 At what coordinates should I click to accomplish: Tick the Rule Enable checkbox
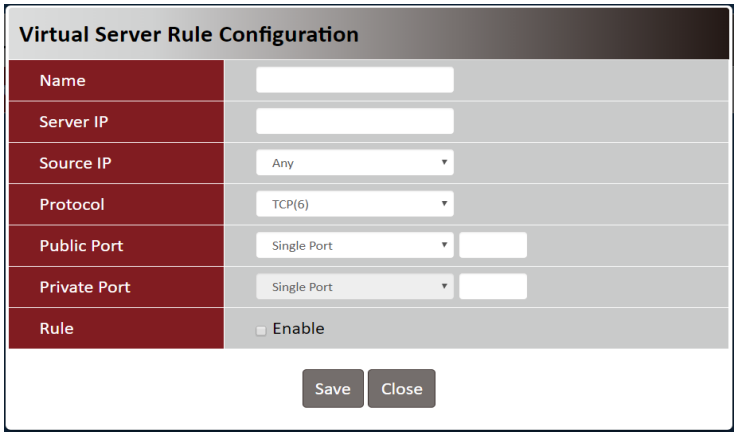click(261, 330)
